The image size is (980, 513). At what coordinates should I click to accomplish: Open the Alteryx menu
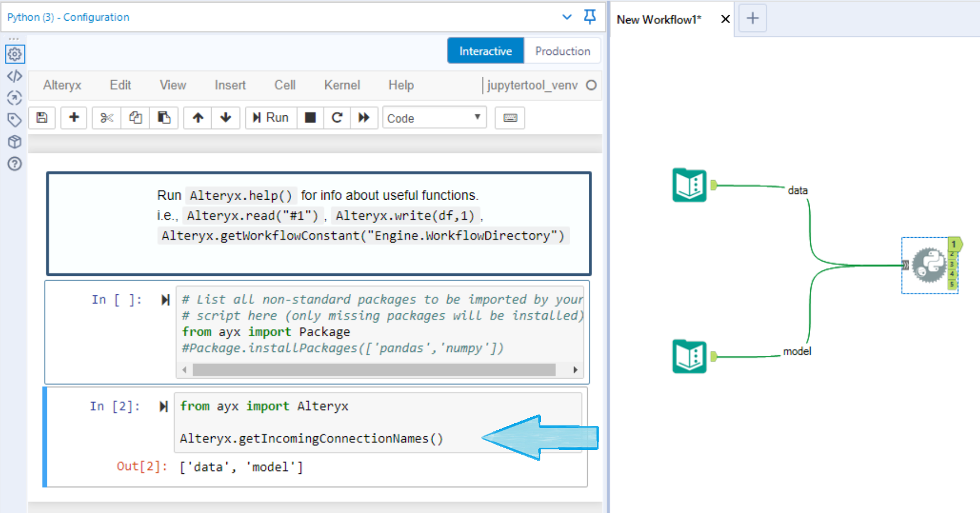point(62,85)
